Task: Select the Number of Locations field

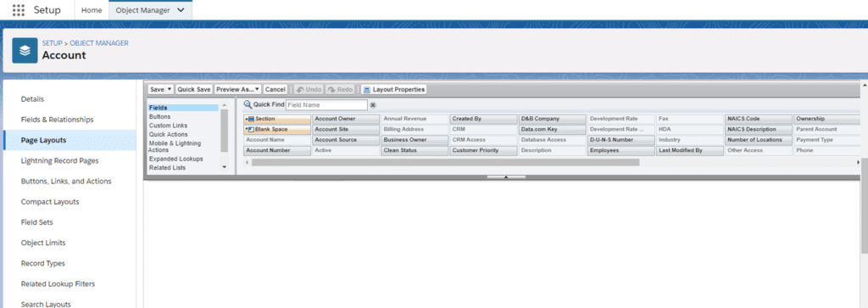Action: (x=759, y=140)
